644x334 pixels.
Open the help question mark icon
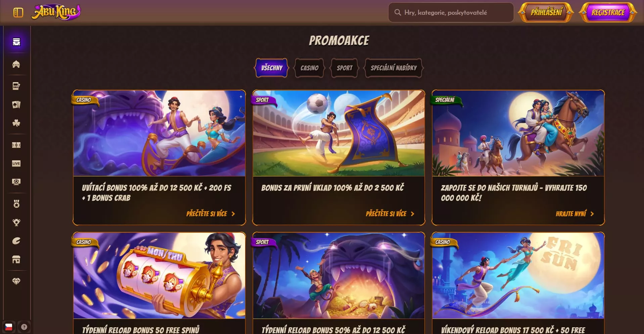click(24, 327)
